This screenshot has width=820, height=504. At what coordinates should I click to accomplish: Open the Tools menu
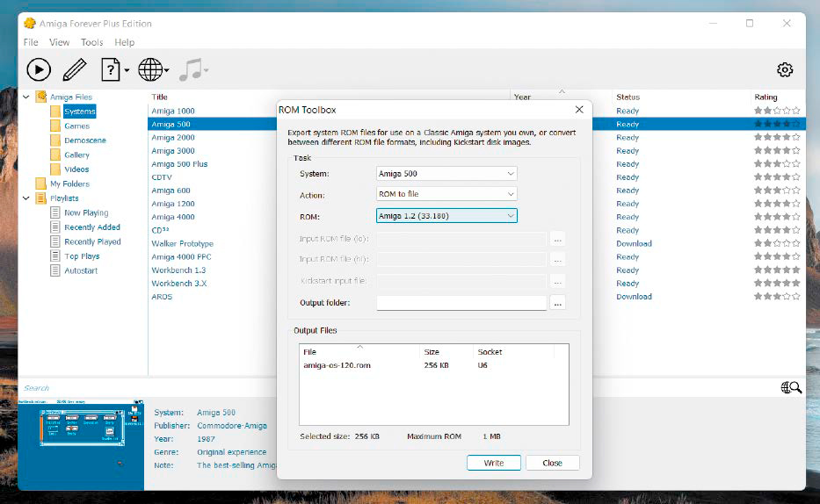[x=92, y=42]
